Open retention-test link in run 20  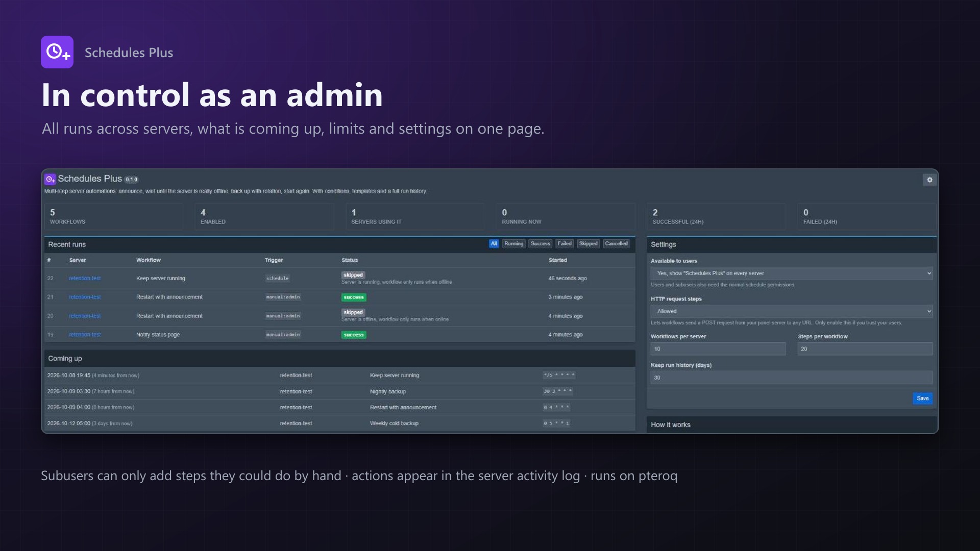click(85, 316)
